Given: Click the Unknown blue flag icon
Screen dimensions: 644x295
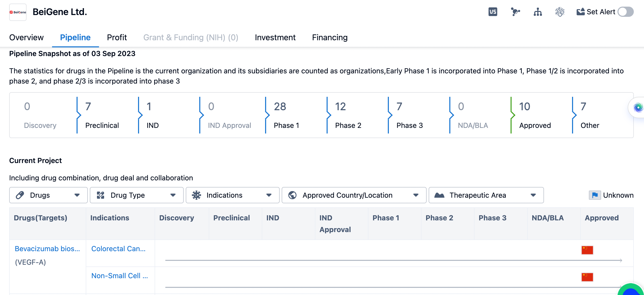Looking at the screenshot, I should click(595, 195).
